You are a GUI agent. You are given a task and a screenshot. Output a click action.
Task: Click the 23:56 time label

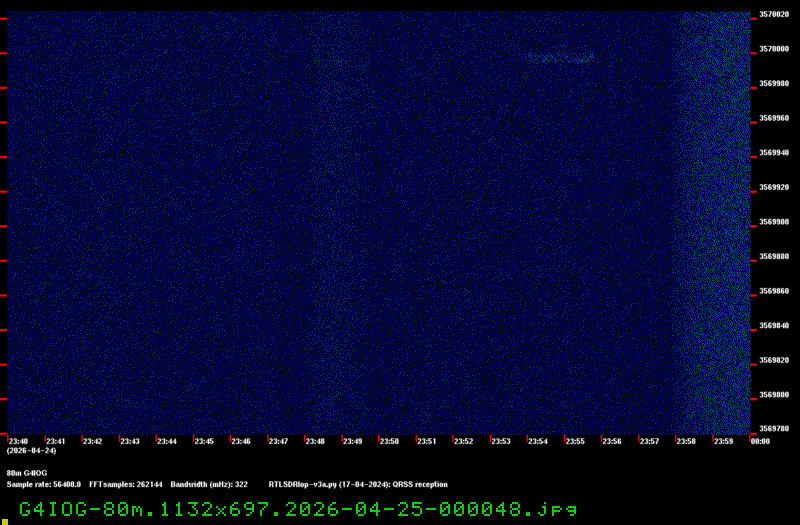coord(612,441)
